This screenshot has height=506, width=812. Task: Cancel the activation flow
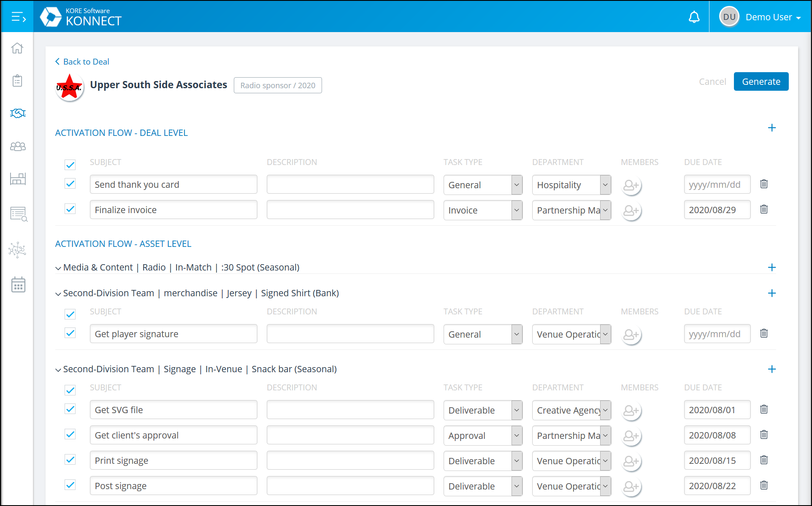point(712,81)
